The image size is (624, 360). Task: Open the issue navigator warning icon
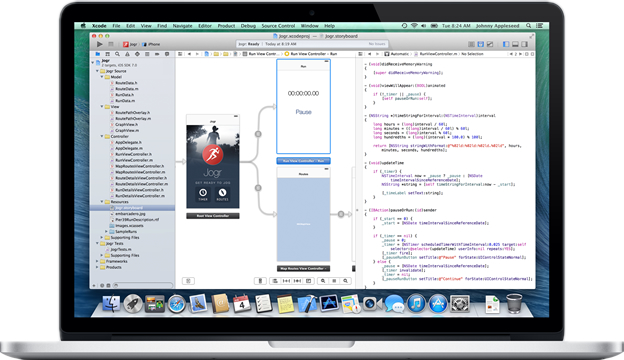[x=127, y=54]
